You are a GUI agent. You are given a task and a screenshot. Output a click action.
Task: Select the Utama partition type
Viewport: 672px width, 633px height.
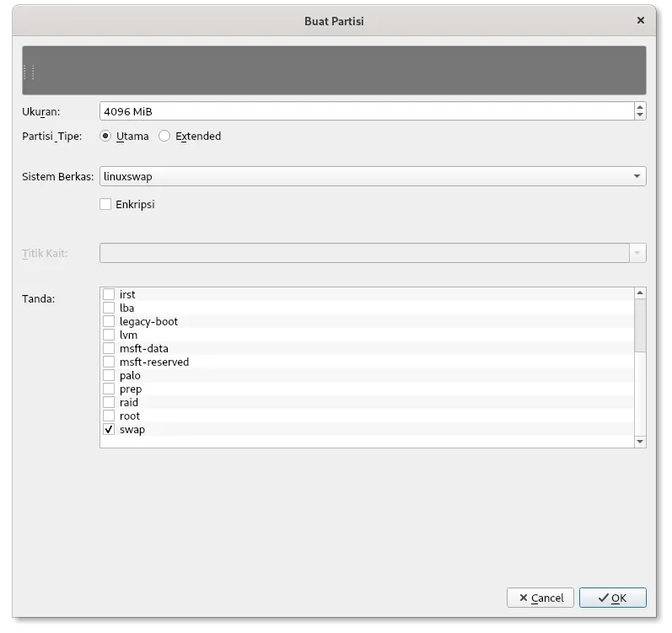coord(105,136)
